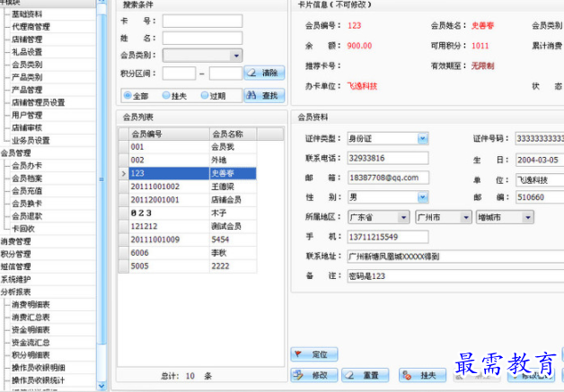Click the sidebar vertical scrollbar thumb
Viewport: 564px width, 392px height.
pyautogui.click(x=101, y=179)
